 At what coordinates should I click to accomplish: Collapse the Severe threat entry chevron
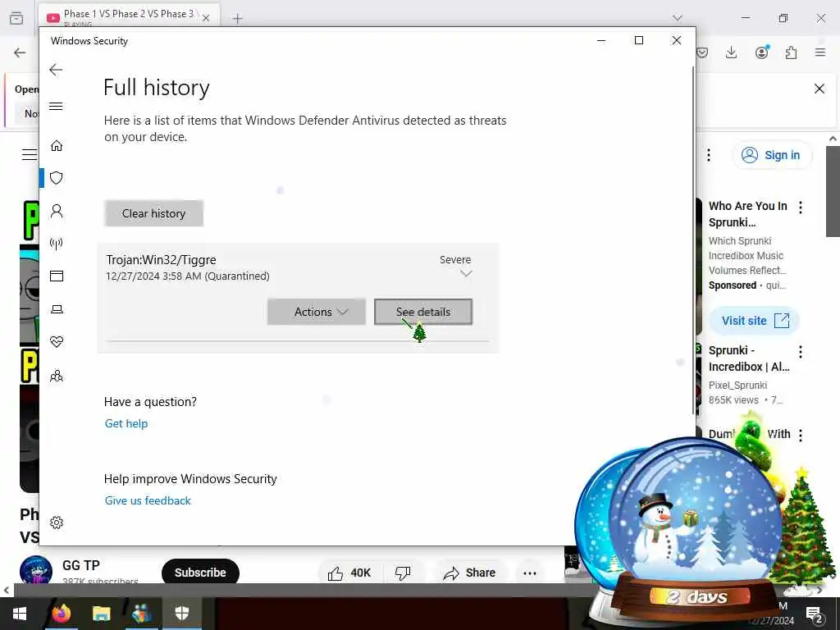click(466, 274)
